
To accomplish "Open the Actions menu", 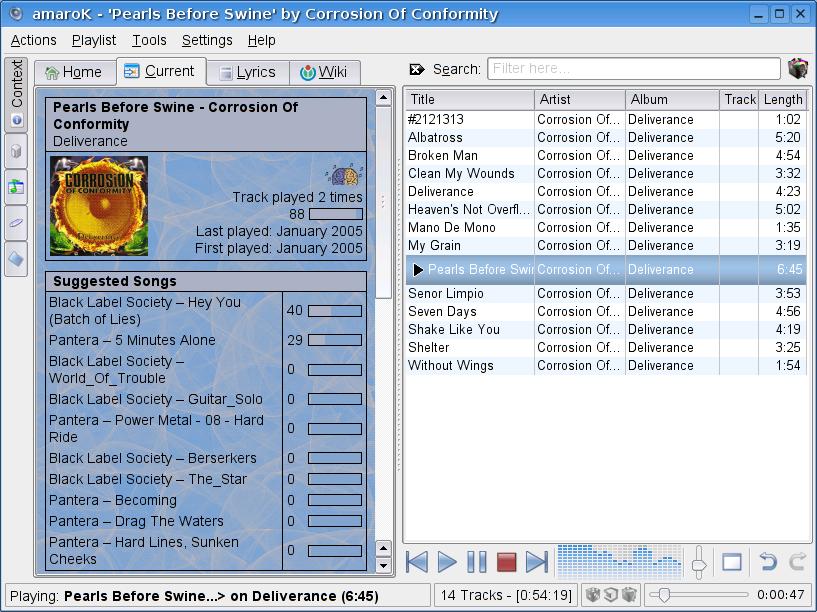I will click(33, 40).
